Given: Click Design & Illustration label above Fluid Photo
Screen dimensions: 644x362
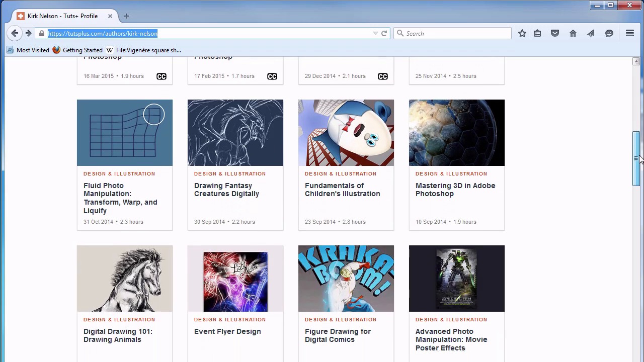Looking at the screenshot, I should tap(119, 173).
